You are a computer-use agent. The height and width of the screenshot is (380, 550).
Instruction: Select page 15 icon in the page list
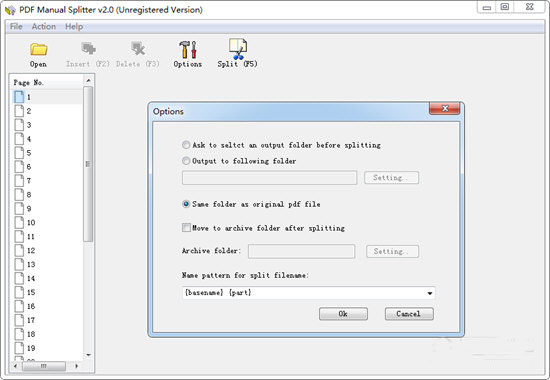19,292
